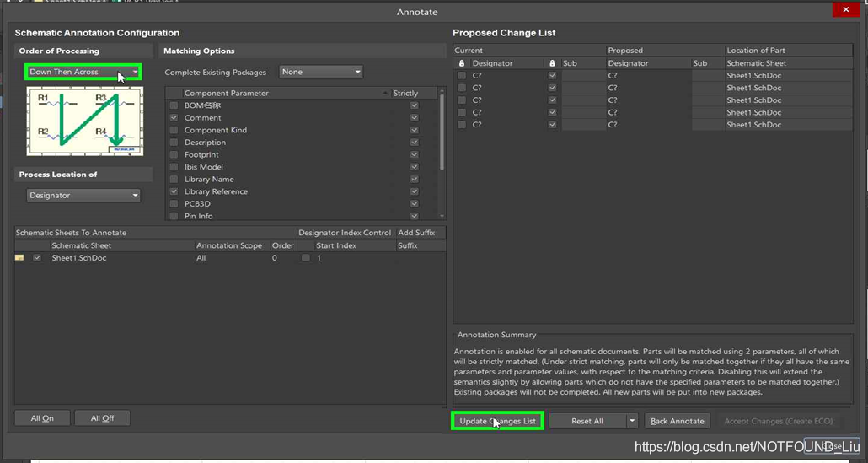Toggle the lock checkbox of first C? row

462,75
